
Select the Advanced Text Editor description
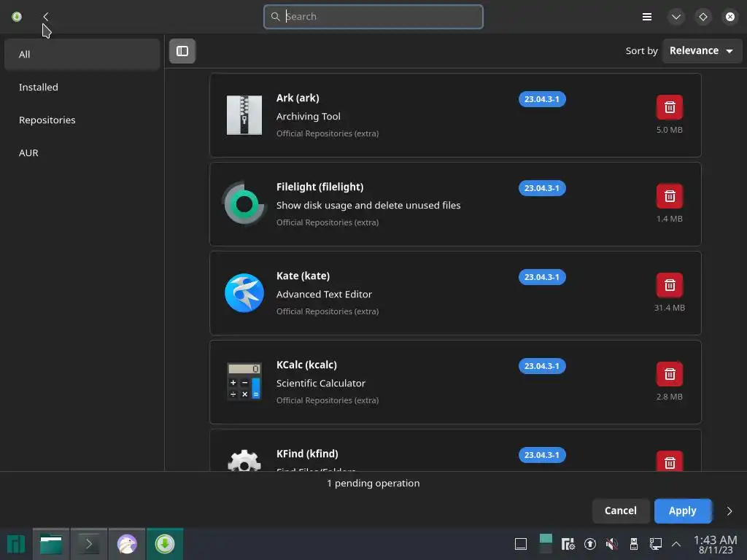tap(324, 295)
